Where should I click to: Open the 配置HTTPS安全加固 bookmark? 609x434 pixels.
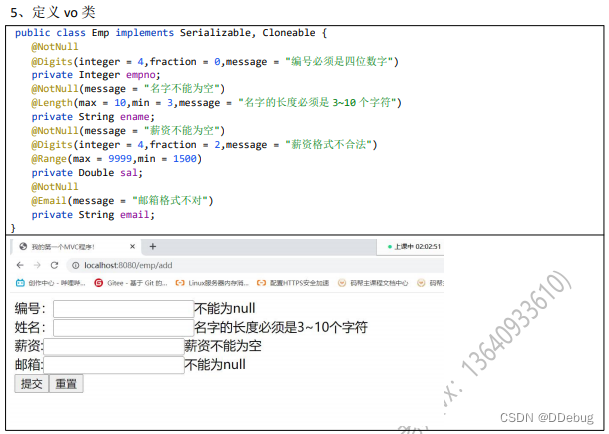[293, 283]
